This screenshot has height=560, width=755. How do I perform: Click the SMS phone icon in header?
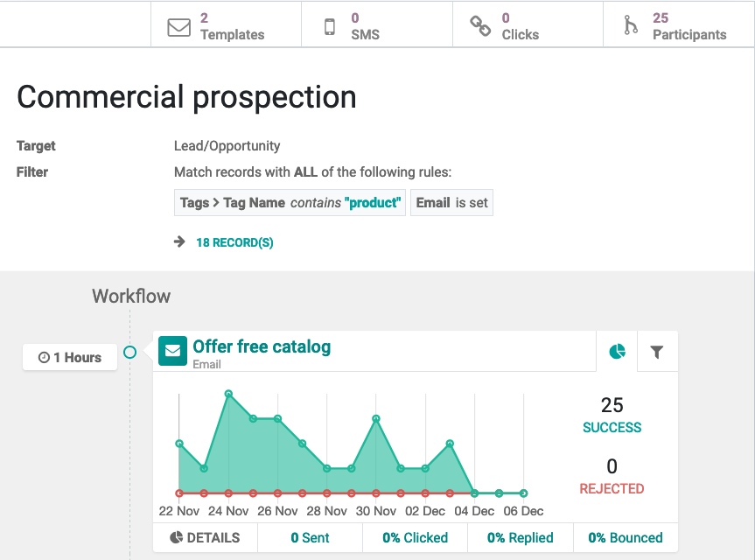(x=330, y=27)
